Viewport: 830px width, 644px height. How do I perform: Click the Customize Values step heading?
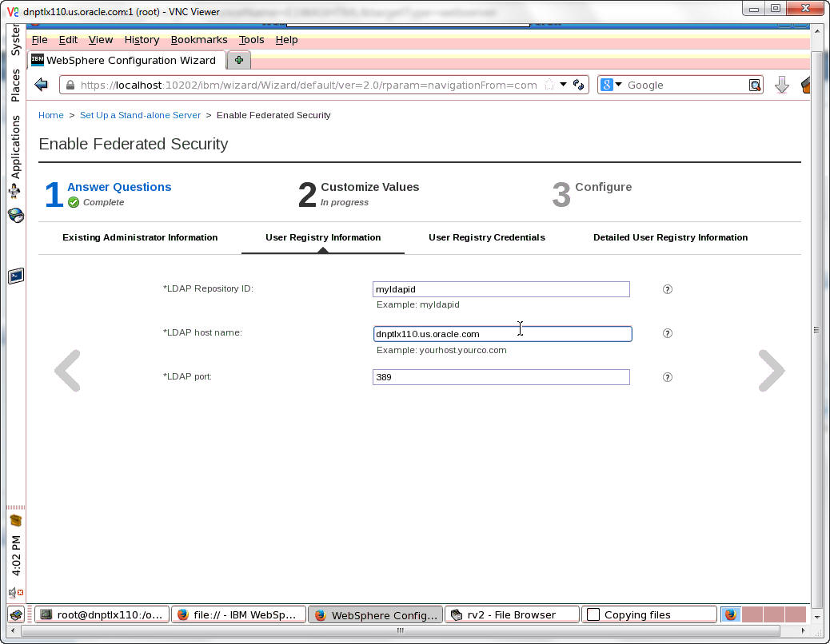(370, 187)
